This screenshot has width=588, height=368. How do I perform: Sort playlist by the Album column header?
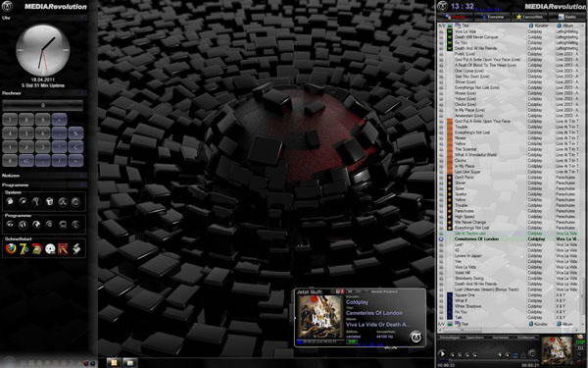(x=567, y=26)
